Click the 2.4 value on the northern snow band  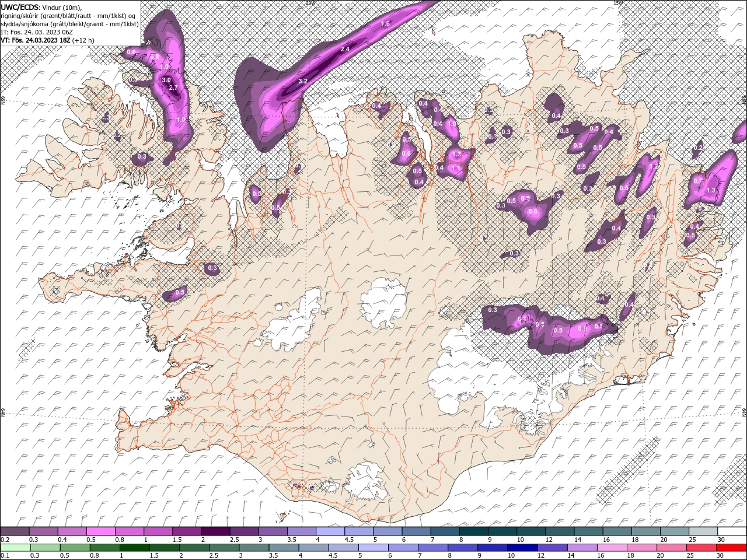point(344,50)
